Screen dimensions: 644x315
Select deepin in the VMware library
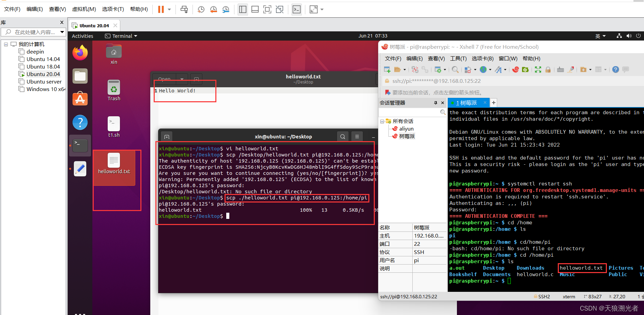(x=35, y=52)
